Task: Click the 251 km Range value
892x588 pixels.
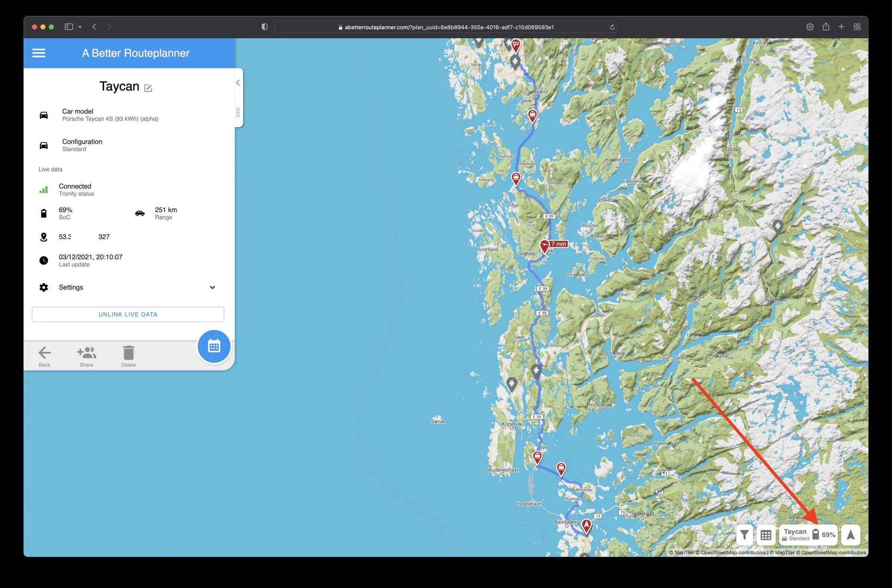Action: pos(166,210)
